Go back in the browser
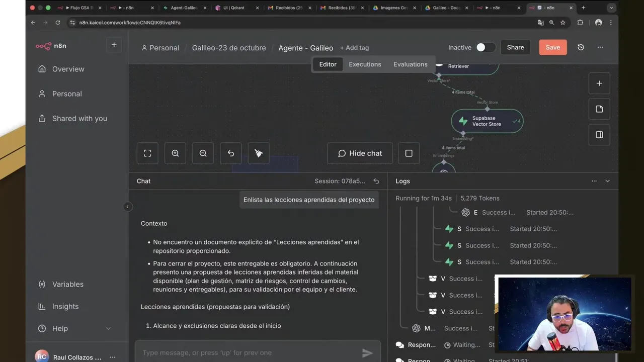The image size is (644, 362). click(x=33, y=23)
